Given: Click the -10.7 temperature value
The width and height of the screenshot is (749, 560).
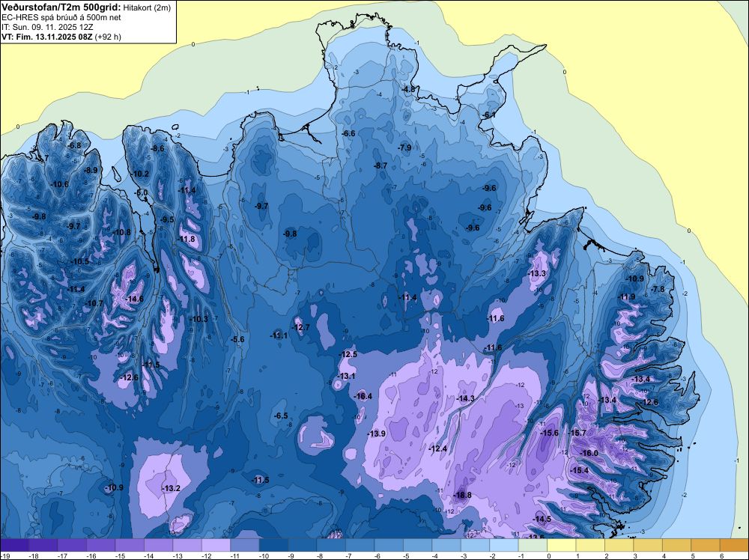Looking at the screenshot, I should click(x=94, y=303).
